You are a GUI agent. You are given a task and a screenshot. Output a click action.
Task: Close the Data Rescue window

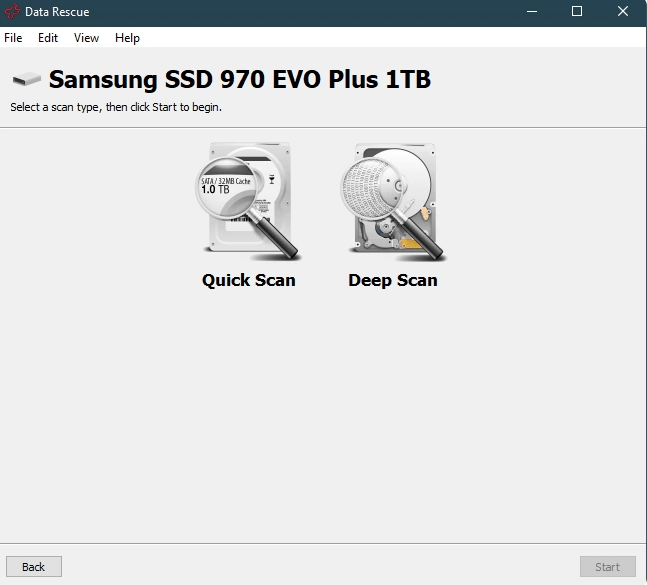point(623,12)
